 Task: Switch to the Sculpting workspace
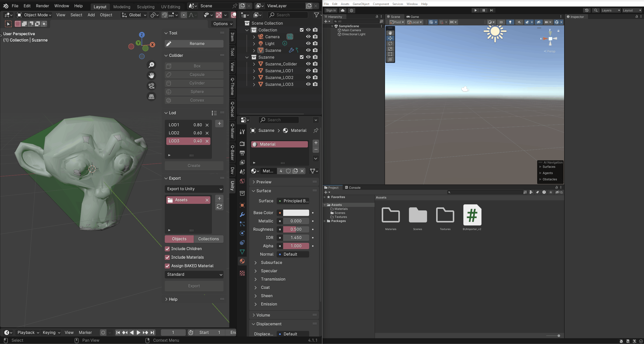[146, 7]
